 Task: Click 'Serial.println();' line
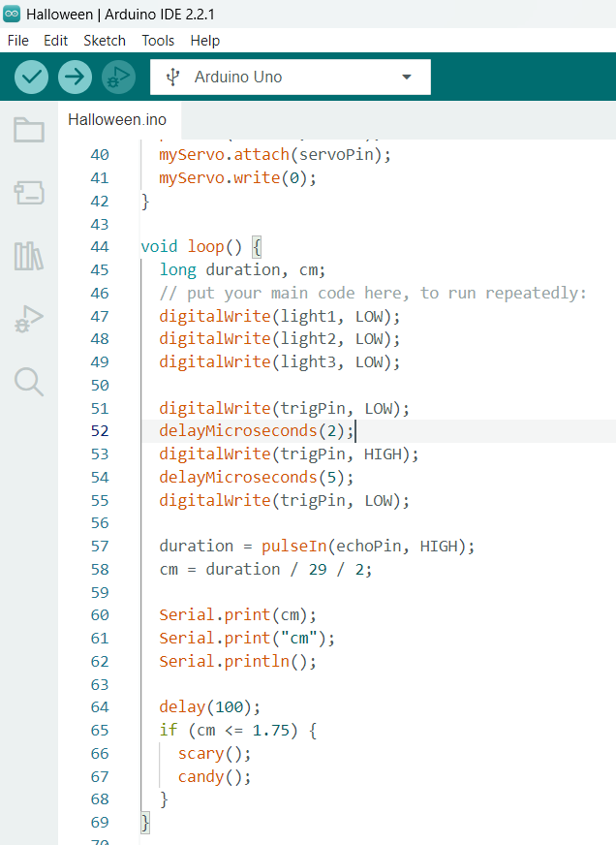(x=237, y=661)
